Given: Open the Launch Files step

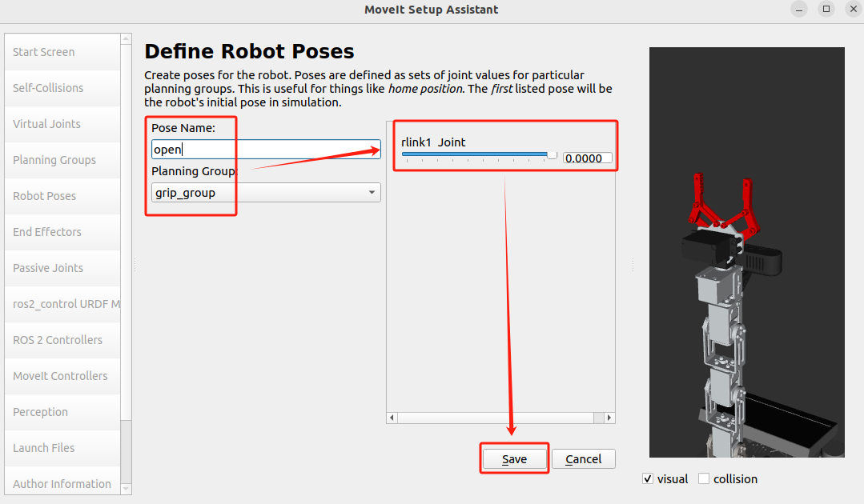Looking at the screenshot, I should click(x=62, y=449).
